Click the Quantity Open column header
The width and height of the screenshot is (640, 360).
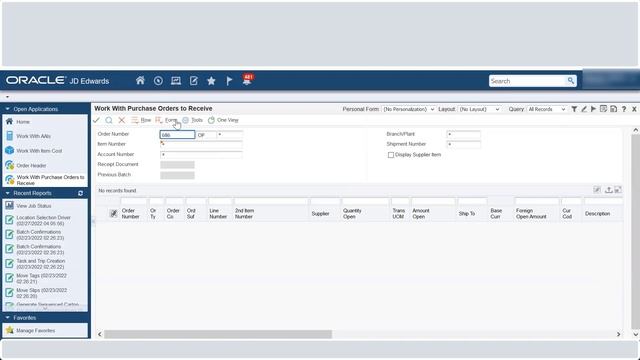[x=352, y=213]
